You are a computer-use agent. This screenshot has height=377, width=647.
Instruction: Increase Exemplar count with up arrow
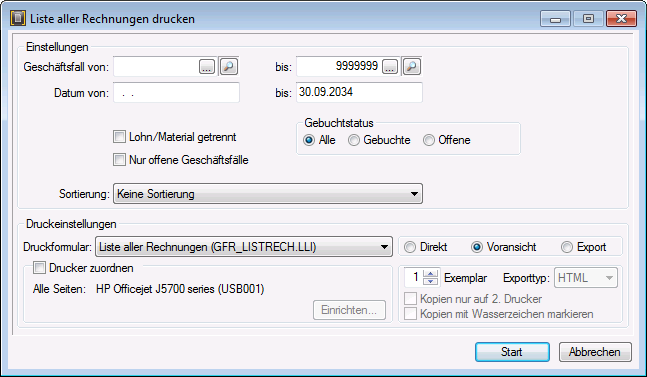tap(430, 274)
